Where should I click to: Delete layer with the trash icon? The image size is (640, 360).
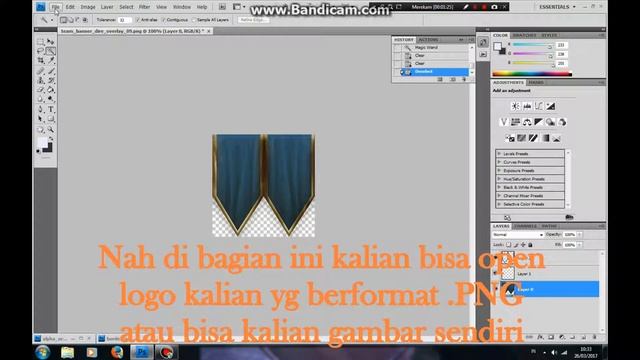pyautogui.click(x=594, y=337)
